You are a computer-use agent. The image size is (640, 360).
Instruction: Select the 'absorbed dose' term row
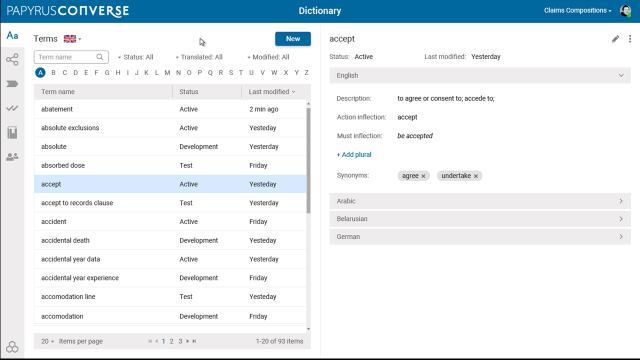click(x=170, y=166)
